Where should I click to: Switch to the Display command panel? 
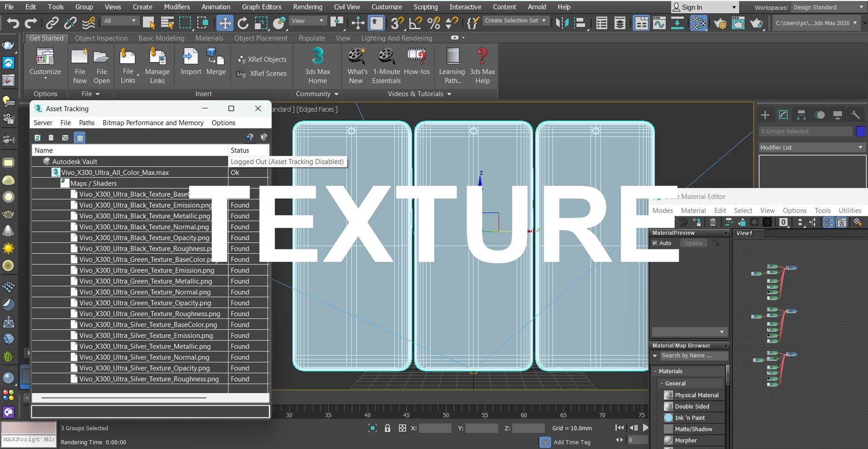tap(837, 115)
